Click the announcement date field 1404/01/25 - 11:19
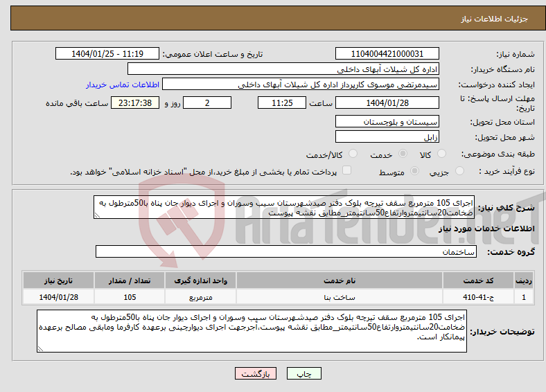The image size is (546, 392). pyautogui.click(x=107, y=54)
